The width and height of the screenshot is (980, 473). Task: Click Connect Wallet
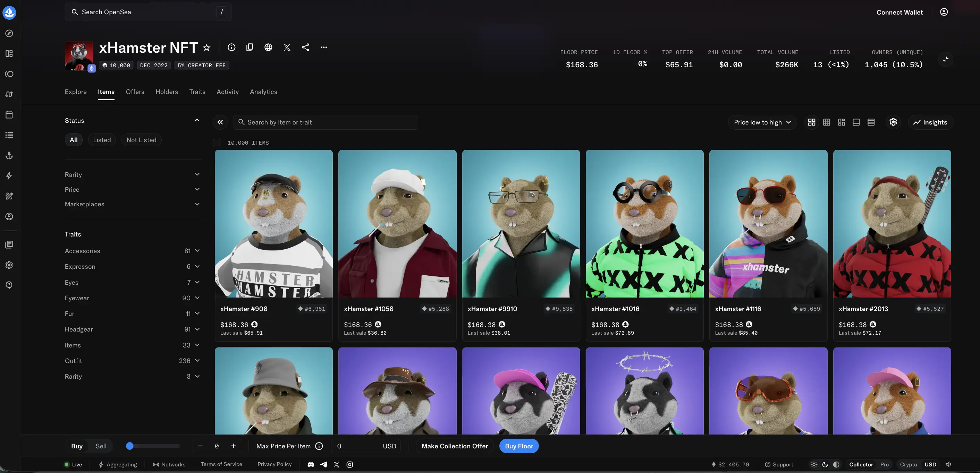[899, 12]
